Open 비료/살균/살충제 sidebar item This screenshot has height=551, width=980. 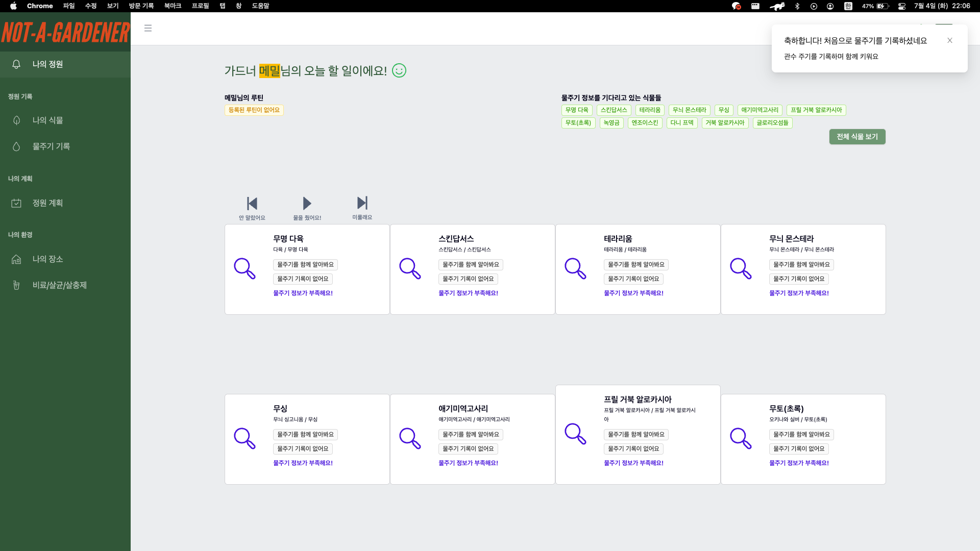point(65,285)
